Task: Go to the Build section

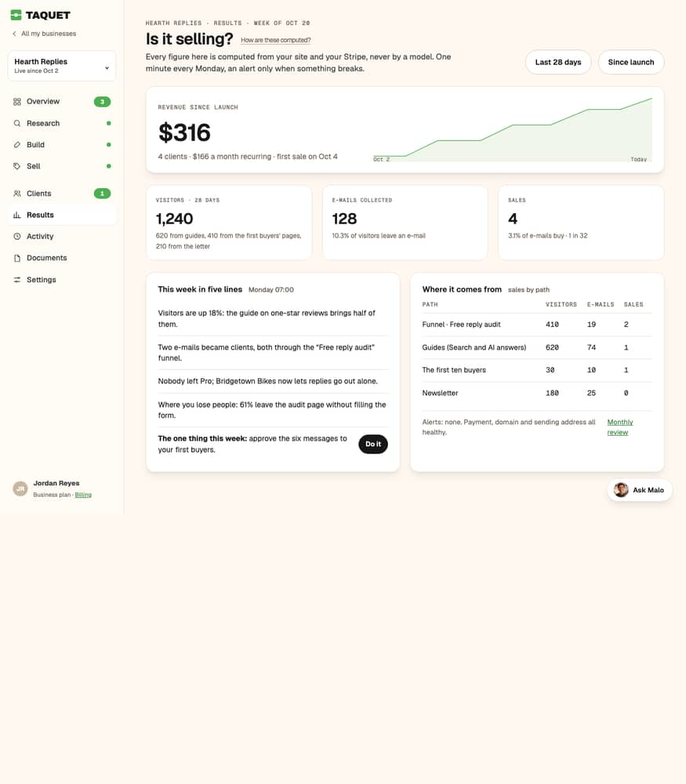Action: pyautogui.click(x=61, y=144)
